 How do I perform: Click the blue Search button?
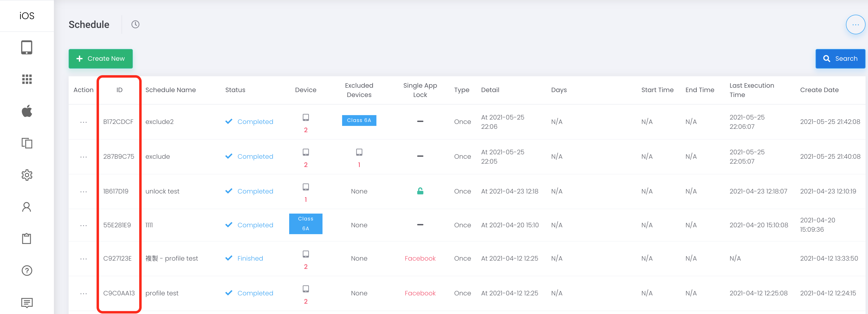pos(840,59)
